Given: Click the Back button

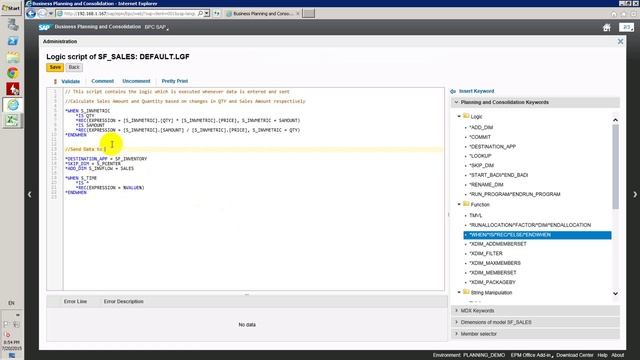Looking at the screenshot, I should [x=74, y=67].
